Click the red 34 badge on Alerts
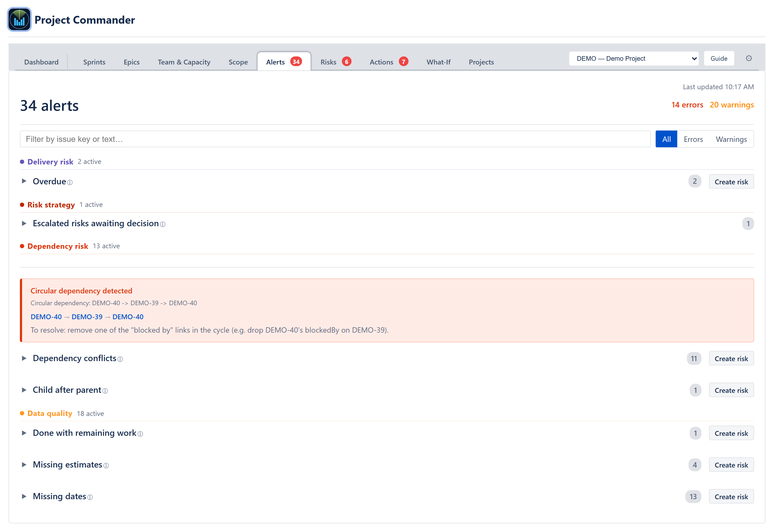 pos(296,62)
